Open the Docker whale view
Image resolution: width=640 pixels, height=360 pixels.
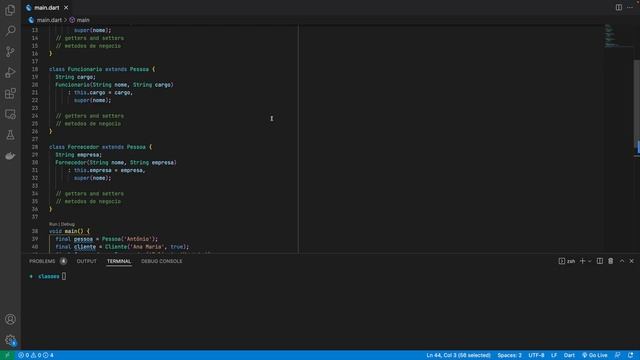pyautogui.click(x=10, y=156)
